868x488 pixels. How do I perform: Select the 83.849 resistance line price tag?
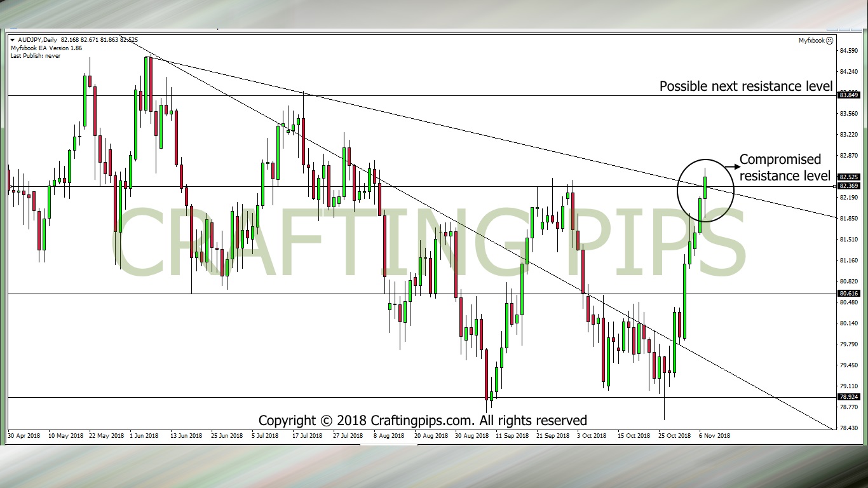coord(849,95)
